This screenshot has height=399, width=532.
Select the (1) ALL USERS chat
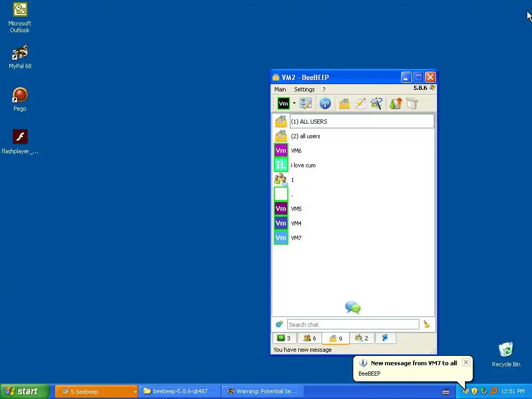[353, 122]
